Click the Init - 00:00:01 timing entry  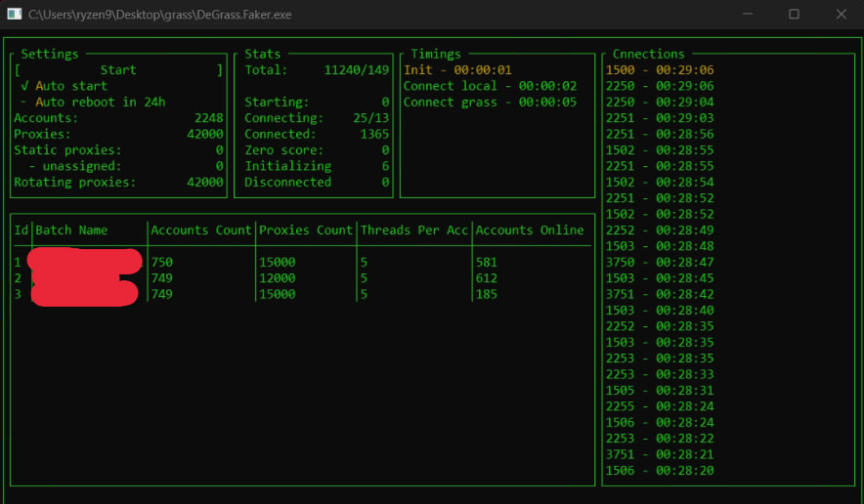tap(457, 70)
